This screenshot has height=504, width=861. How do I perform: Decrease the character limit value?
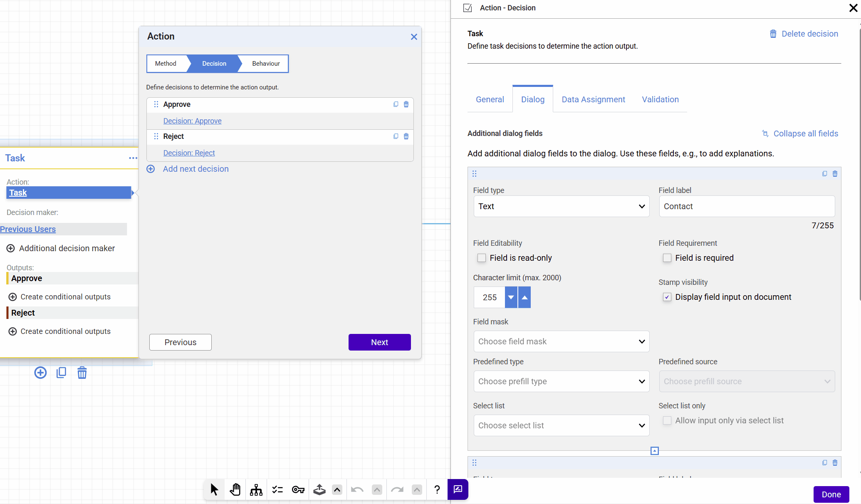click(x=511, y=297)
